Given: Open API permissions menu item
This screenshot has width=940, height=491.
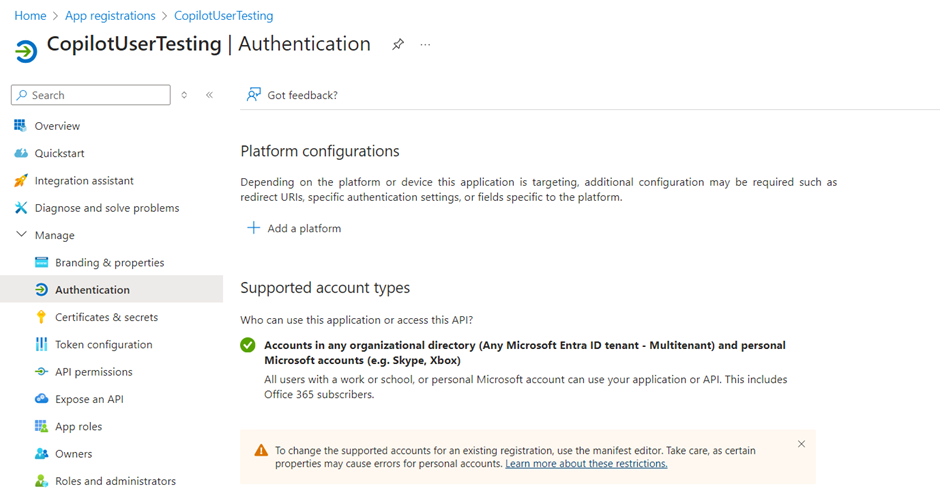Looking at the screenshot, I should (x=94, y=372).
